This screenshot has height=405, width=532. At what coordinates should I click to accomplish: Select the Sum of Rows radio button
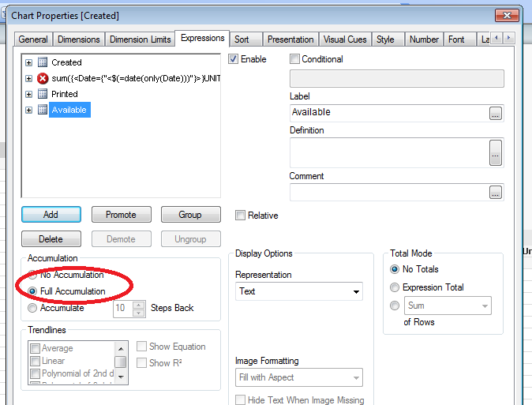coord(395,306)
